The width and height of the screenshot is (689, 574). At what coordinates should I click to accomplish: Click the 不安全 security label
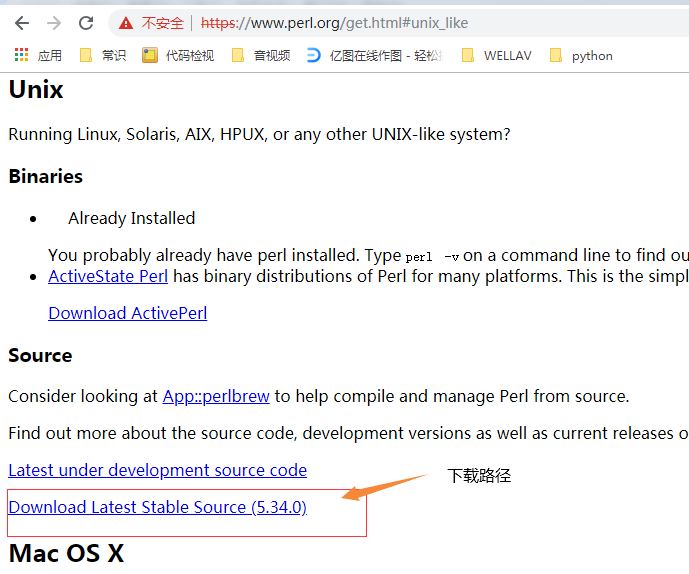[163, 23]
